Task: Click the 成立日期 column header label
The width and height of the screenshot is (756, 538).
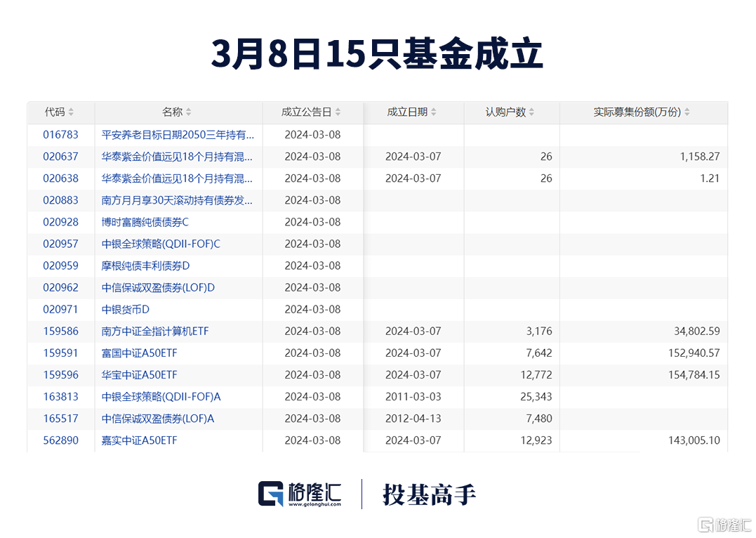Action: tap(407, 112)
